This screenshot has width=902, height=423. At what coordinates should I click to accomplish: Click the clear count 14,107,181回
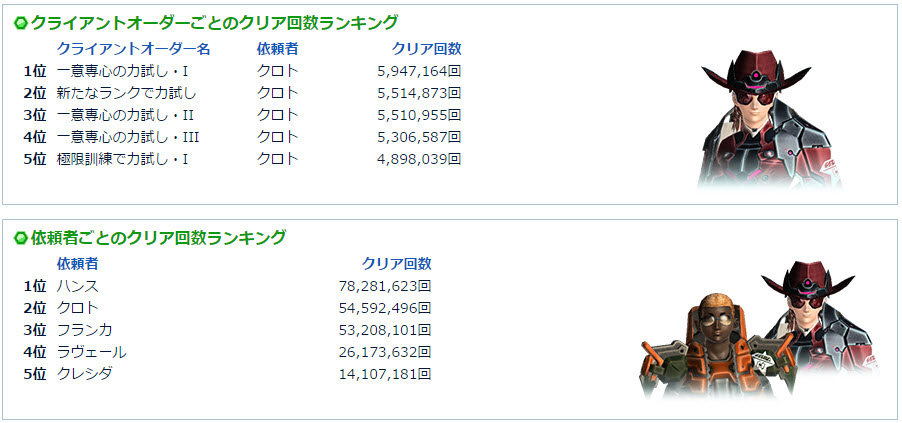[385, 374]
